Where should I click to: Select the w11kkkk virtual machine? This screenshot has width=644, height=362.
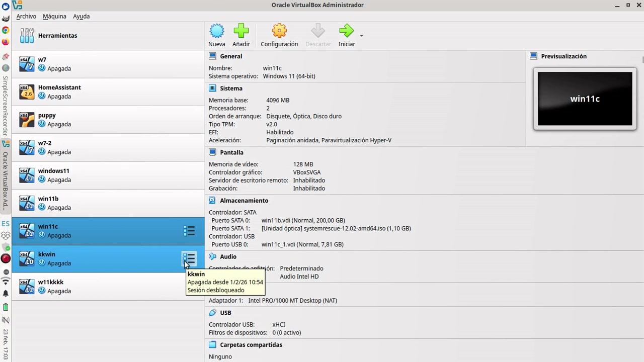pos(108,287)
